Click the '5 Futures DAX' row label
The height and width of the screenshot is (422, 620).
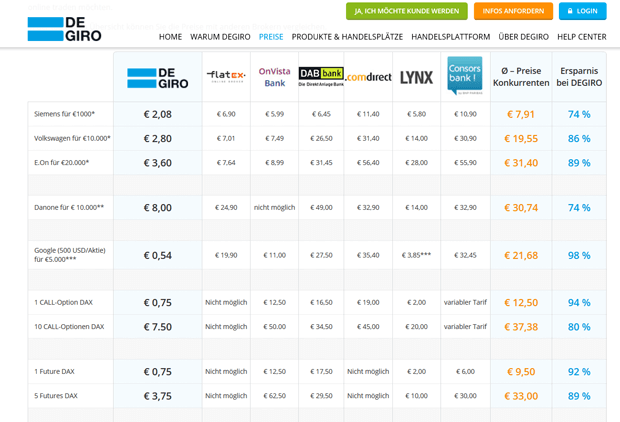click(x=56, y=396)
